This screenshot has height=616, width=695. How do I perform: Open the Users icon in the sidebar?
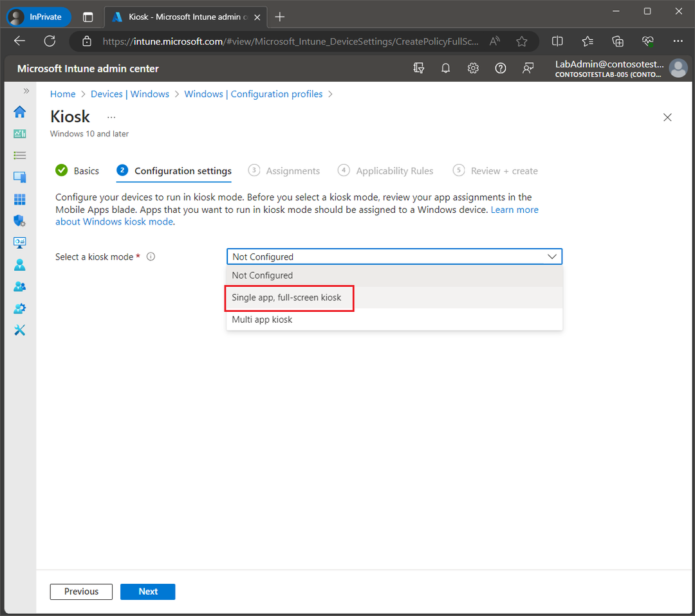tap(19, 264)
